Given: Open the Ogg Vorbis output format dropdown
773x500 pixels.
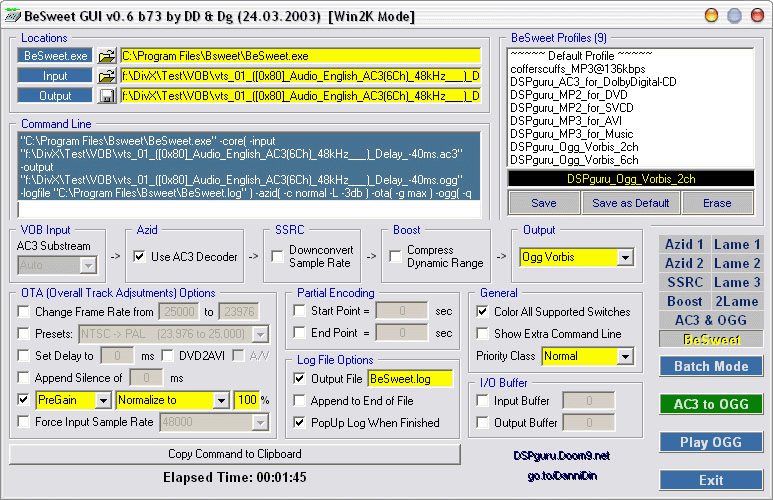Looking at the screenshot, I should 625,257.
